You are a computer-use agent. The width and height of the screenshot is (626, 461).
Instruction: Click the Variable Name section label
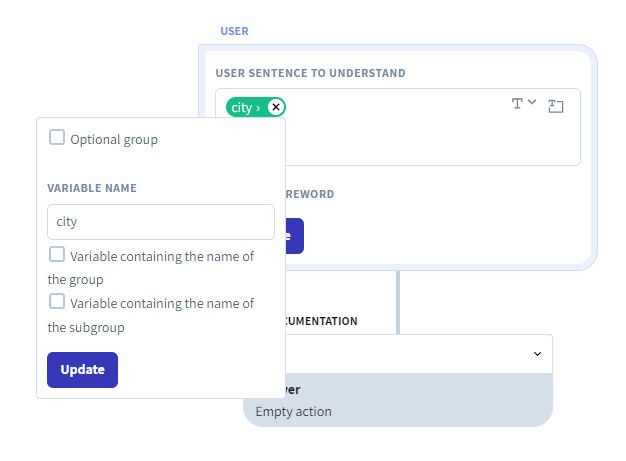click(92, 188)
